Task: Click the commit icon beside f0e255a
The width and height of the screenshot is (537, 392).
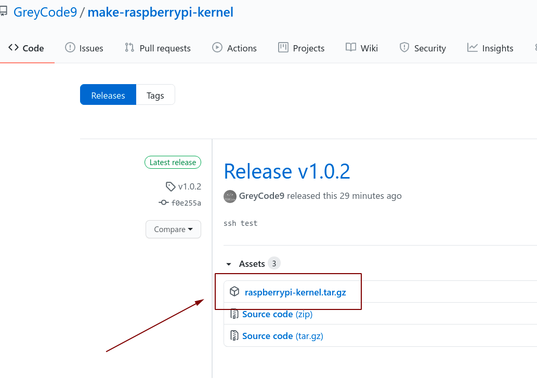Action: [164, 202]
